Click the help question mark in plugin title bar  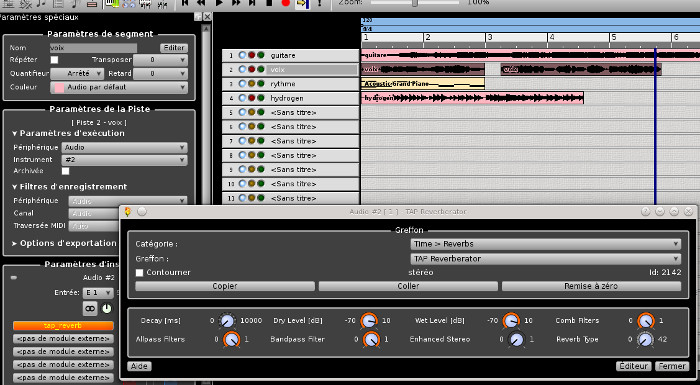click(x=646, y=212)
